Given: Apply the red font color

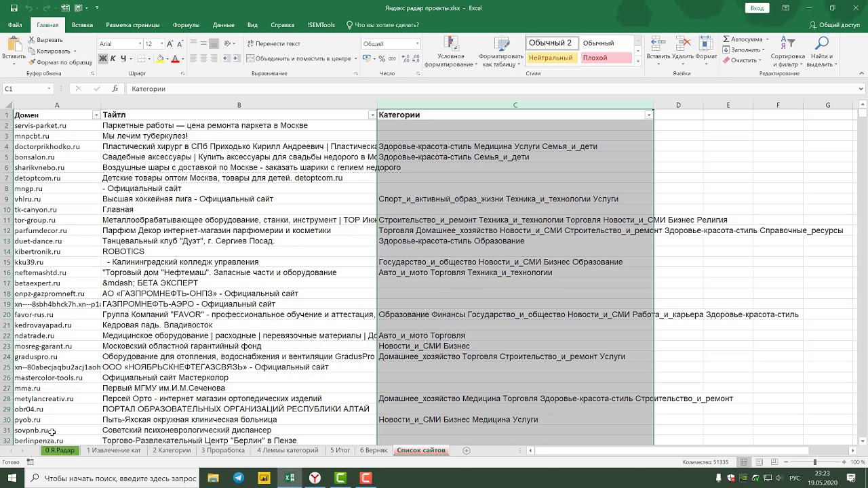Looking at the screenshot, I should click(x=175, y=59).
